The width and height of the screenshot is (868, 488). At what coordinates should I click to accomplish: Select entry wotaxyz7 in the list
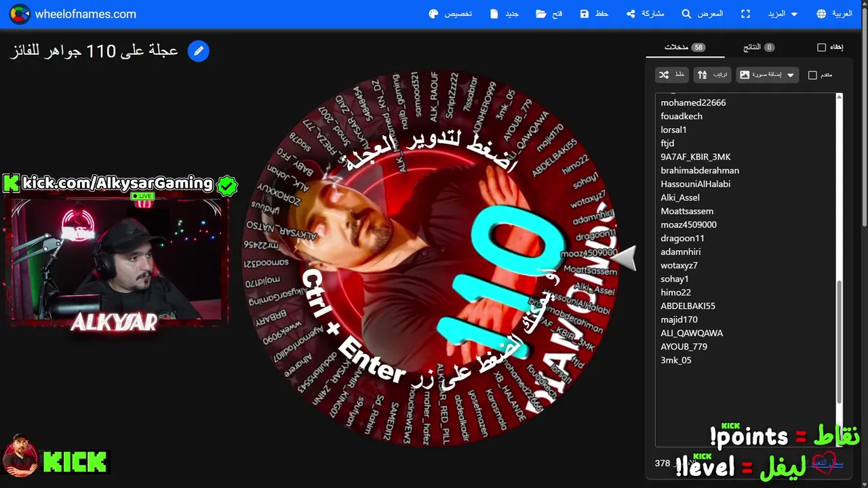click(679, 265)
